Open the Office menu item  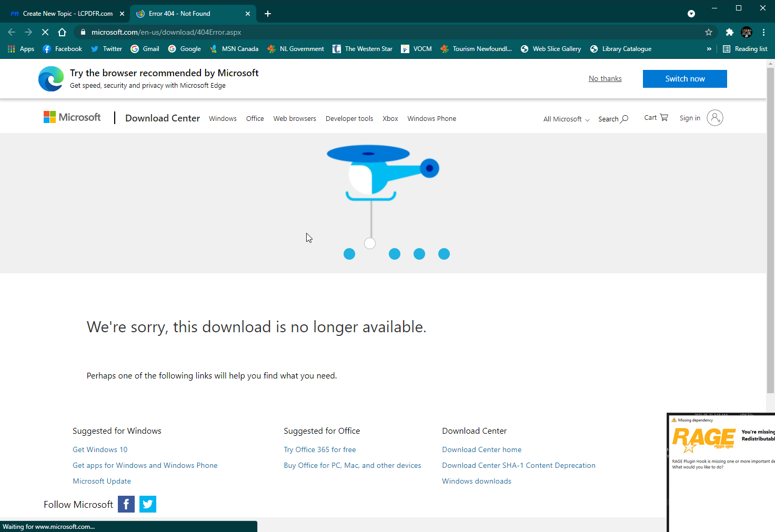pyautogui.click(x=255, y=119)
